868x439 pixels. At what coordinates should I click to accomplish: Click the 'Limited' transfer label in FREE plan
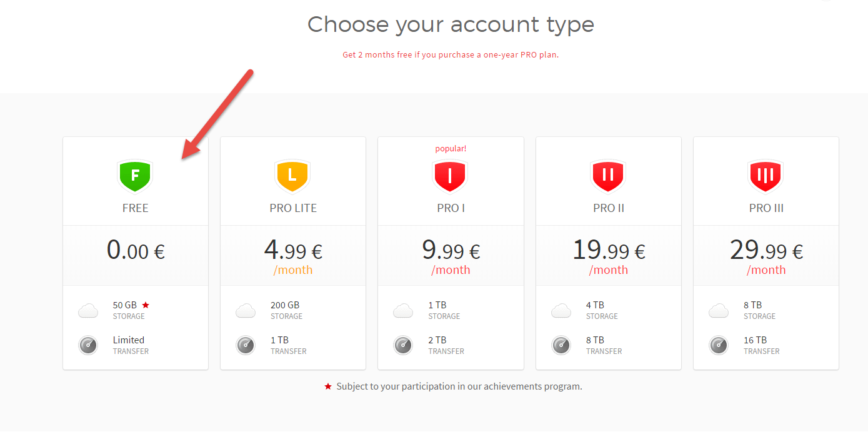point(129,340)
